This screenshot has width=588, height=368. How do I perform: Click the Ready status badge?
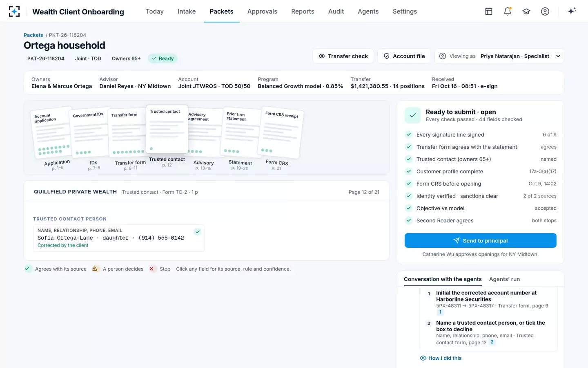point(163,58)
